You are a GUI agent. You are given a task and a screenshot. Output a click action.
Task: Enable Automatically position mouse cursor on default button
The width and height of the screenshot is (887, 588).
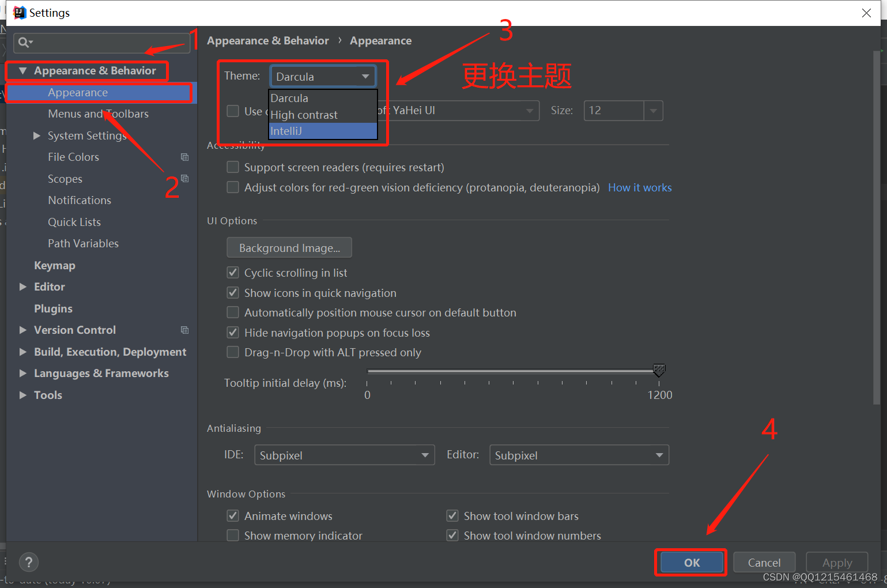click(233, 312)
